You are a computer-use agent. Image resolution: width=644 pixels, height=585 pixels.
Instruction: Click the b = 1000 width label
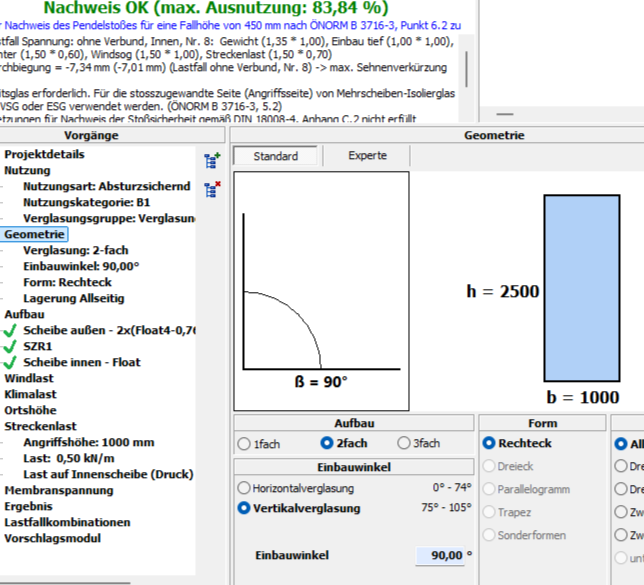[583, 398]
